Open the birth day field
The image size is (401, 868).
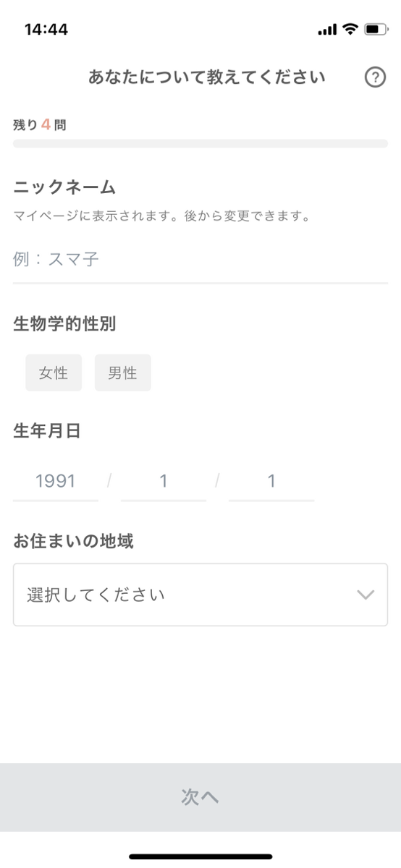[x=271, y=481]
